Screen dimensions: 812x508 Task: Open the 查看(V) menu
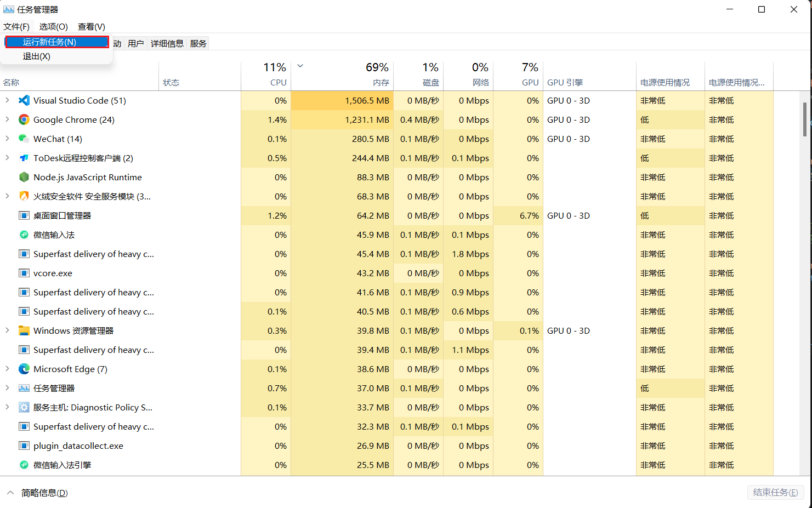(92, 26)
